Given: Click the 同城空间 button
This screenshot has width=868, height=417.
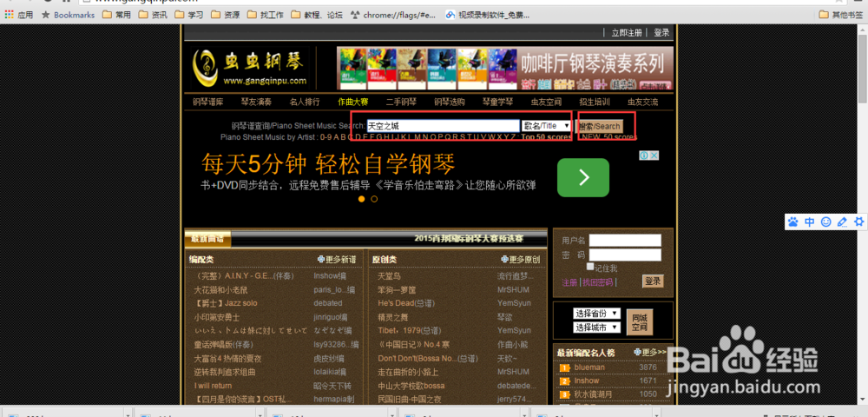Looking at the screenshot, I should click(640, 321).
